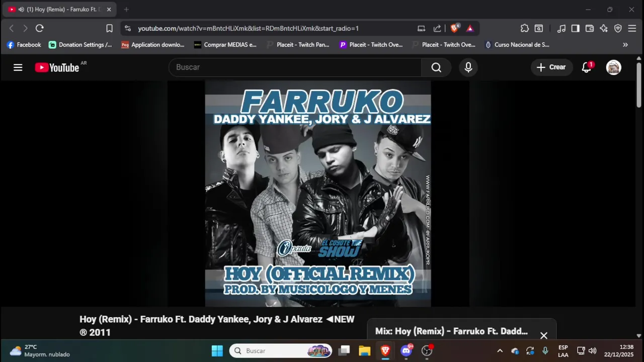Go forward using the browser forward arrow

[25, 29]
